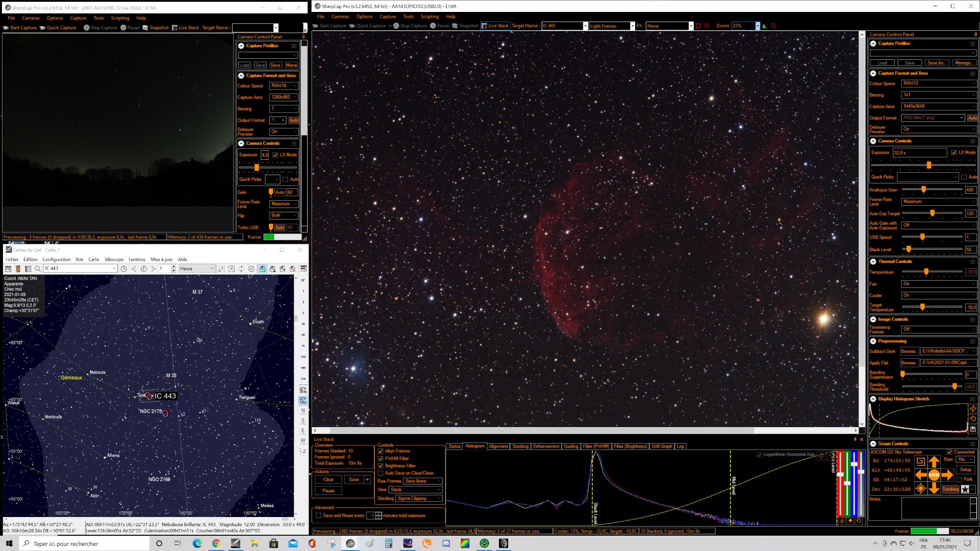Toggle LX Mode in the ASI120MC-S window
980x551 pixels.
[x=275, y=155]
